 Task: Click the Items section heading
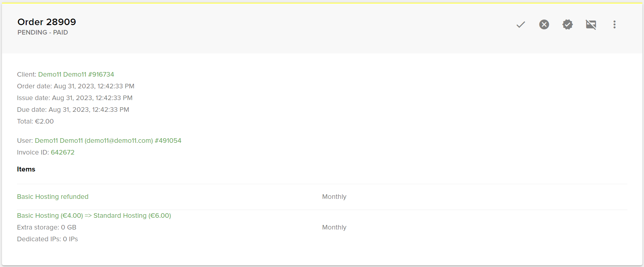click(x=26, y=169)
